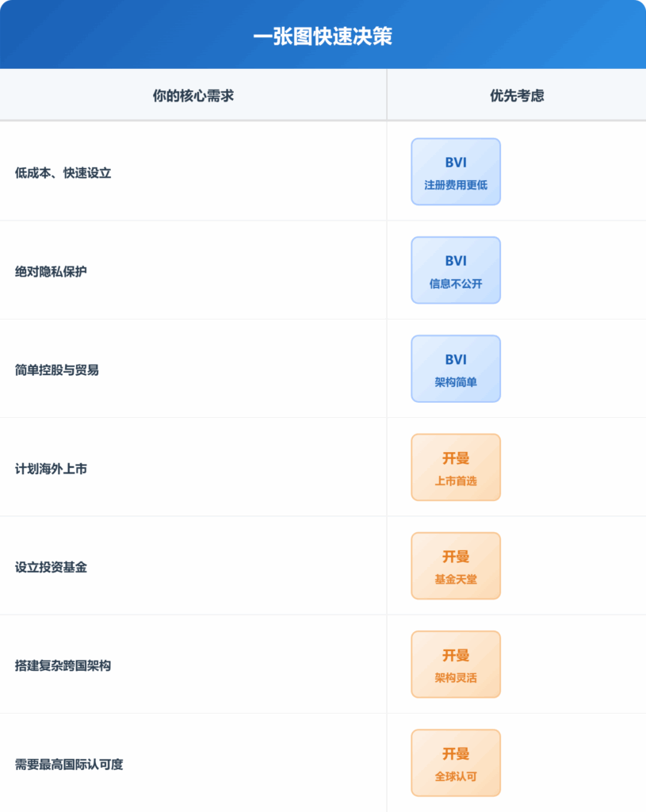Select the '需要最高国际认可度' row label
The image size is (646, 812).
pos(69,764)
